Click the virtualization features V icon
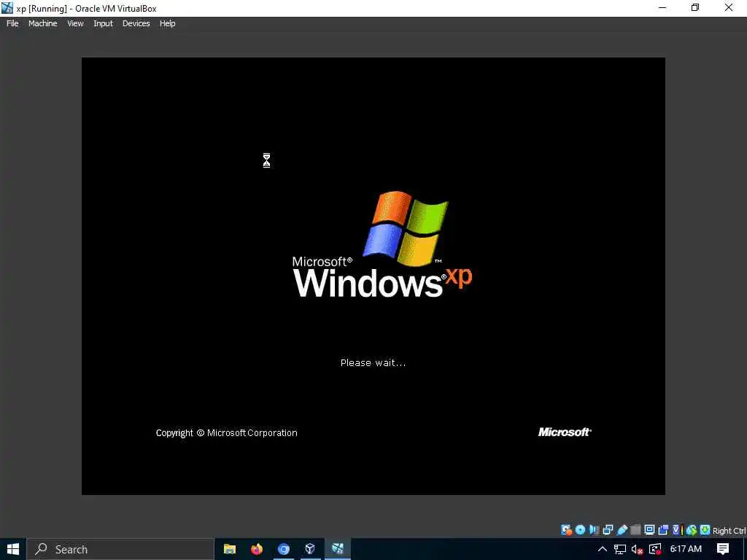The image size is (747, 560). (678, 530)
